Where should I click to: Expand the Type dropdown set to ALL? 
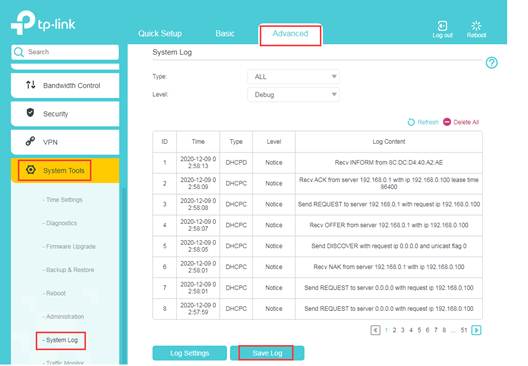[293, 77]
